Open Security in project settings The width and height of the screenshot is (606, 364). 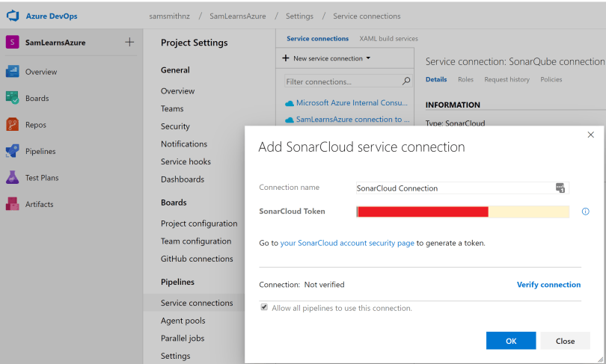pyautogui.click(x=175, y=126)
